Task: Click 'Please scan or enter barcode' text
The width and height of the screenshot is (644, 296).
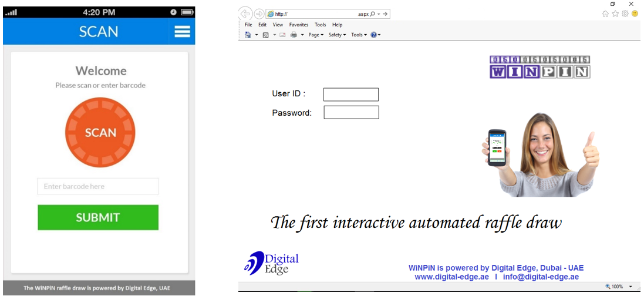Action: click(100, 86)
